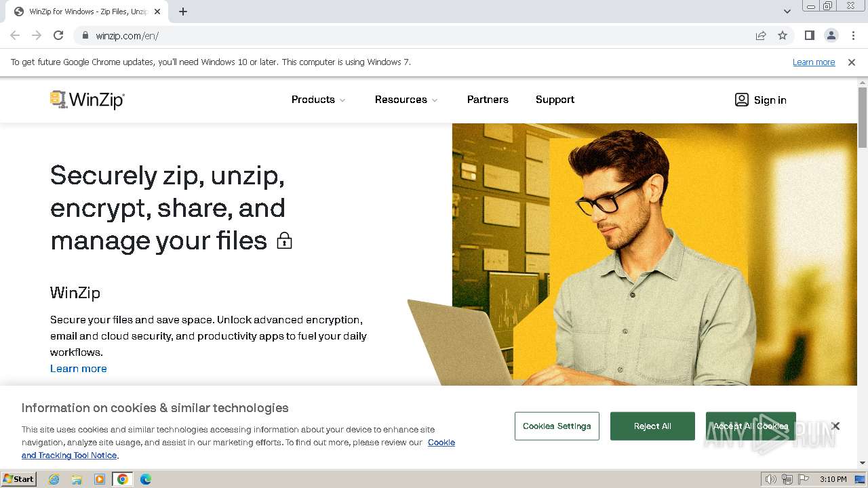Open Windows Media Player from taskbar
The height and width of the screenshot is (488, 868).
(100, 479)
